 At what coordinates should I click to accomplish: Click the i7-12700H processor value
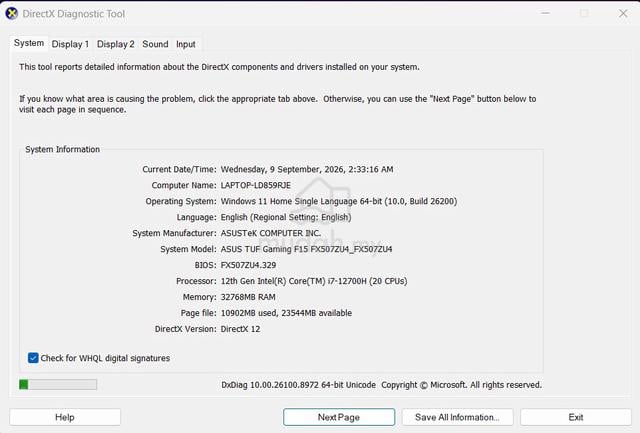click(314, 281)
